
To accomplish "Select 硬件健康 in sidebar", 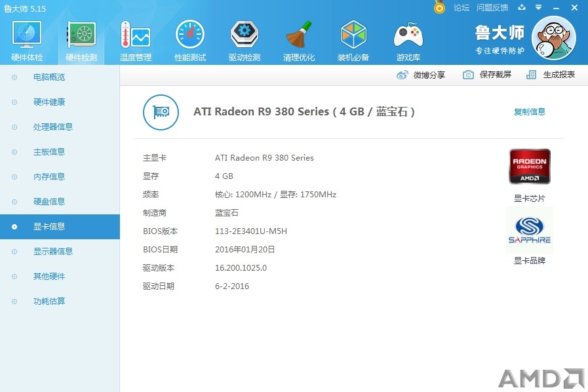I will point(60,102).
